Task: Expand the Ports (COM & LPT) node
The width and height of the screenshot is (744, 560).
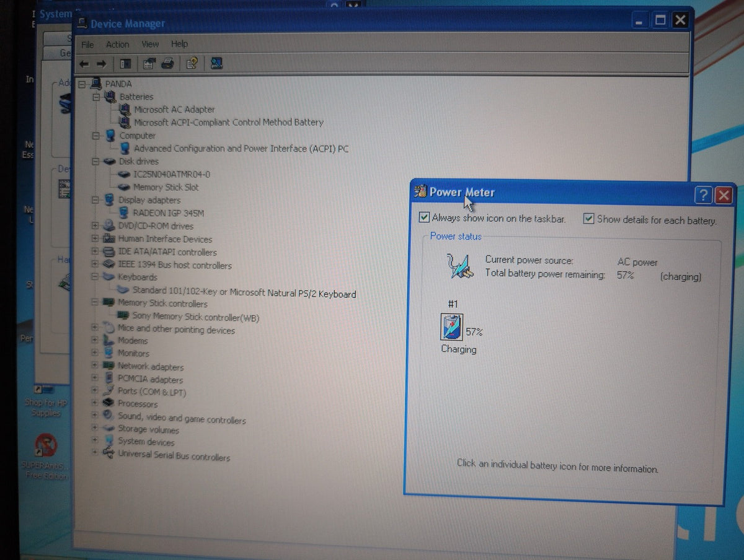Action: click(x=95, y=390)
